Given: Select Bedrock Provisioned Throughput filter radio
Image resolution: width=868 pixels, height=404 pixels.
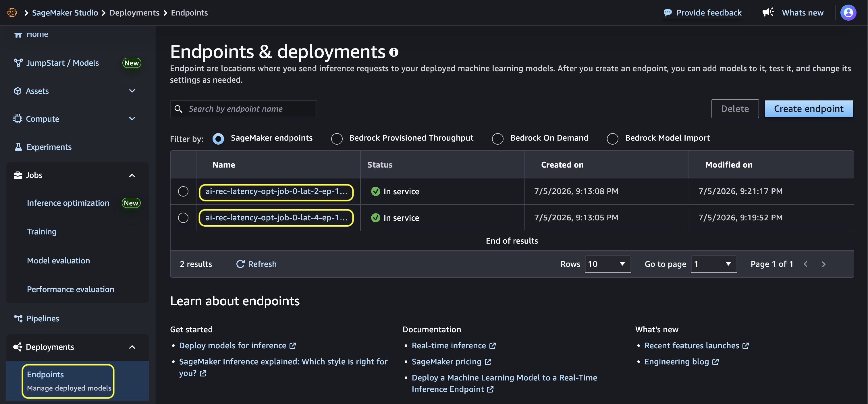Looking at the screenshot, I should (x=337, y=139).
